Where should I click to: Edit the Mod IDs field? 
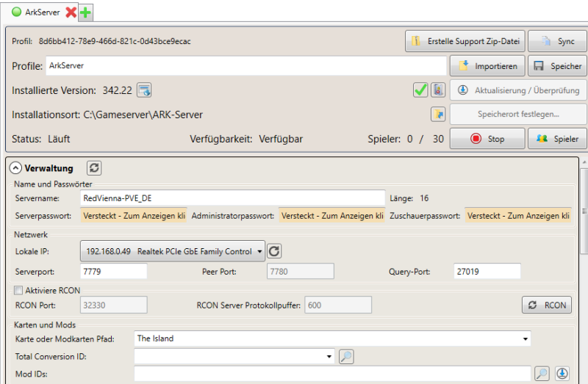332,374
